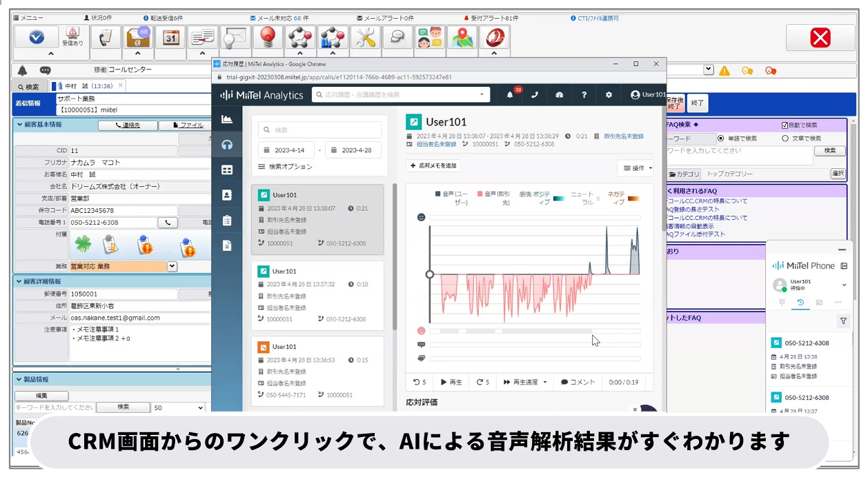Click the yellow warning triangle icon

[x=724, y=70]
